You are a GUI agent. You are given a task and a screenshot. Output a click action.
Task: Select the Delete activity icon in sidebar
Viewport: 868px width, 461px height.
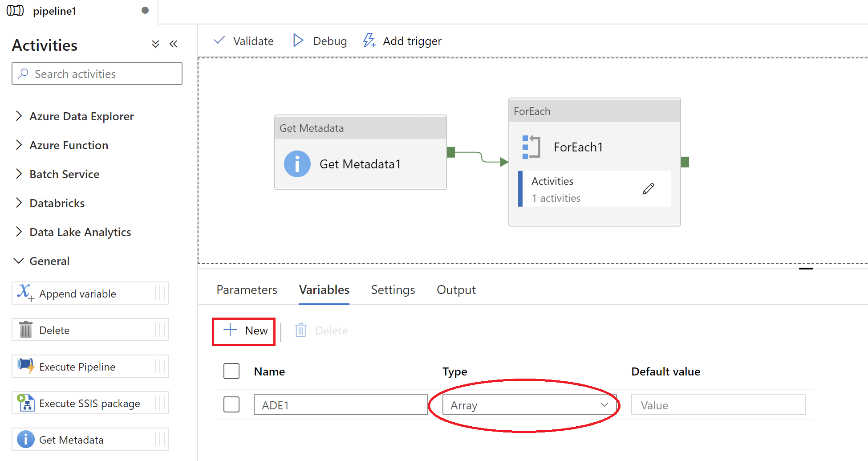25,330
